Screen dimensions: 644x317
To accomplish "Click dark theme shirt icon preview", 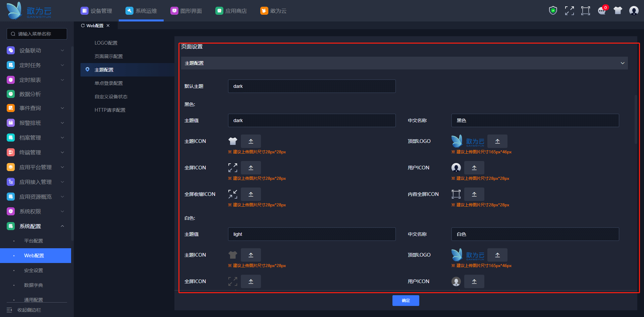I will [233, 141].
